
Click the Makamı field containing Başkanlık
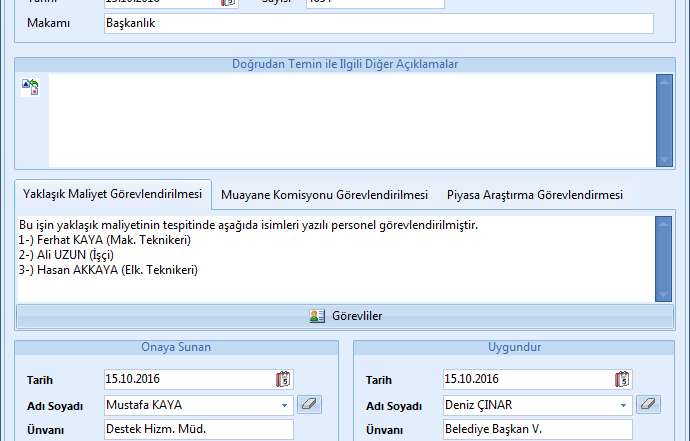378,23
